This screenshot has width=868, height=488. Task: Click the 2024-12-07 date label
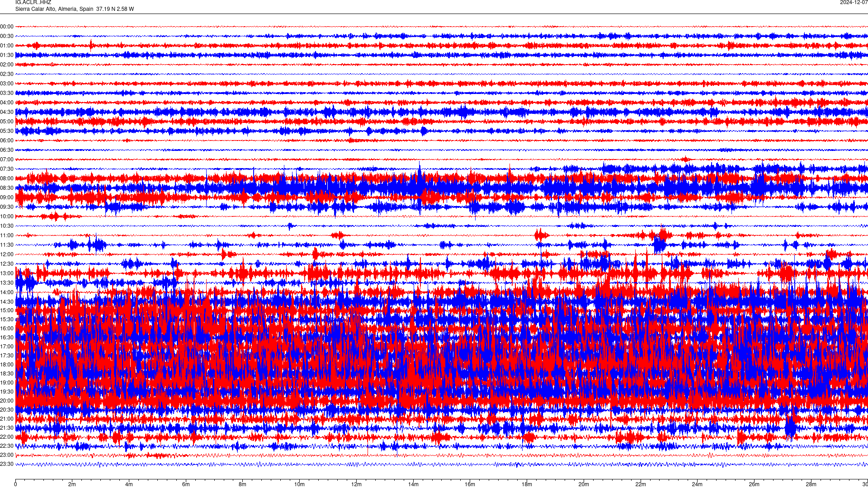[x=854, y=2]
